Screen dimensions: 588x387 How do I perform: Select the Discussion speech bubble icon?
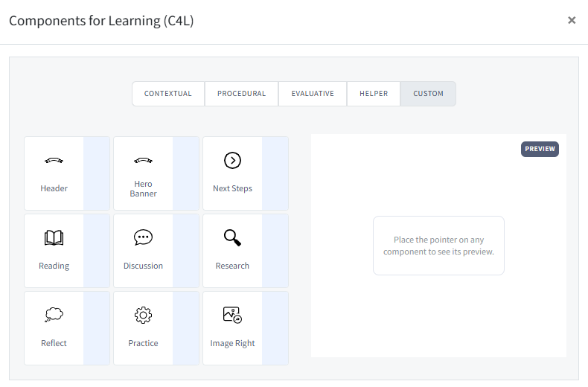point(143,238)
